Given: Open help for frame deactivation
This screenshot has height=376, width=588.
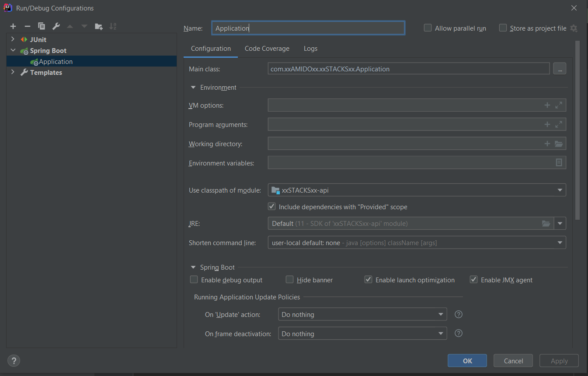Looking at the screenshot, I should coord(459,333).
